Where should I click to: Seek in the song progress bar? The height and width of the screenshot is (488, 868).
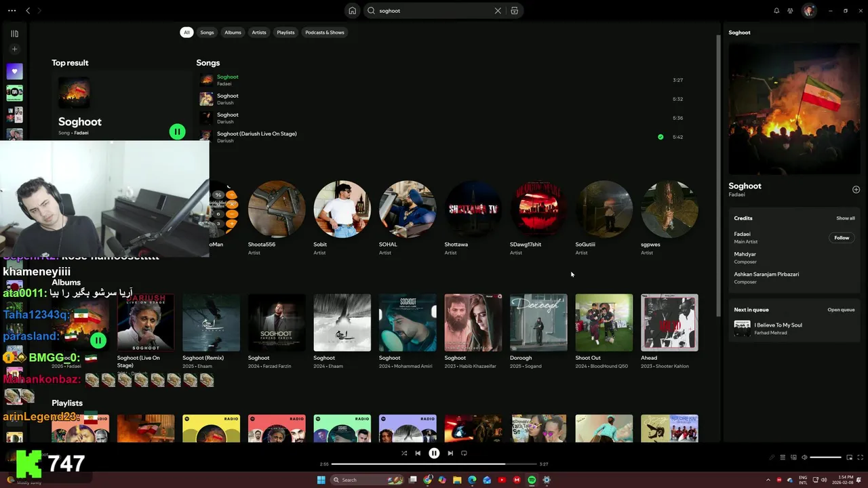(x=434, y=464)
